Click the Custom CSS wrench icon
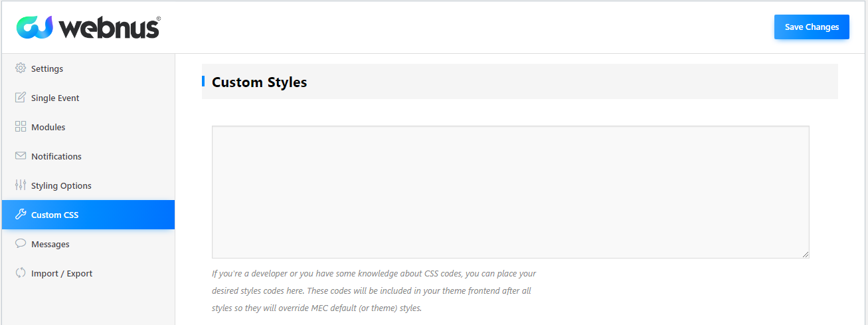Screen dimensions: 868x325 coord(21,215)
